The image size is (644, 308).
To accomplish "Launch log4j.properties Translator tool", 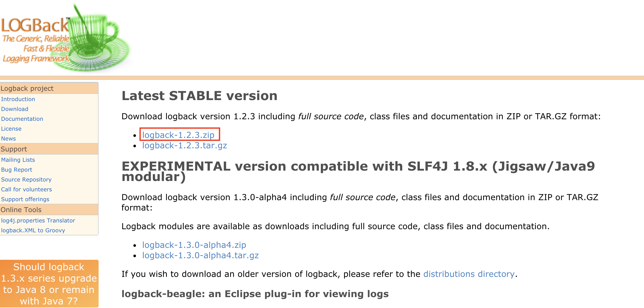I will (38, 220).
